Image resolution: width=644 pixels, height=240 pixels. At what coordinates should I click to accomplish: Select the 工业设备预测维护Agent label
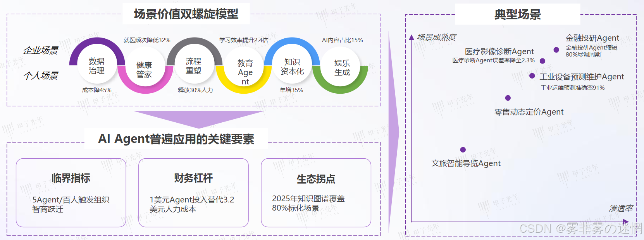tap(582, 77)
